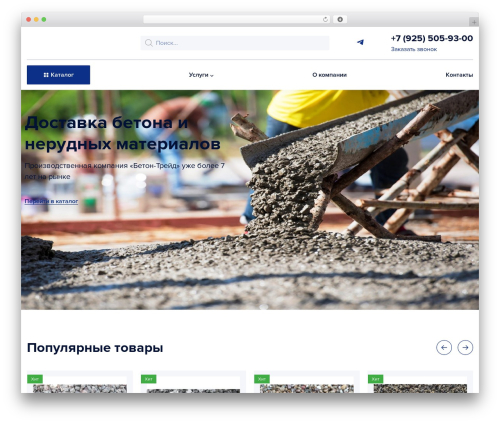500x423 pixels.
Task: Click the Telegram paper plane icon
Action: coord(360,42)
